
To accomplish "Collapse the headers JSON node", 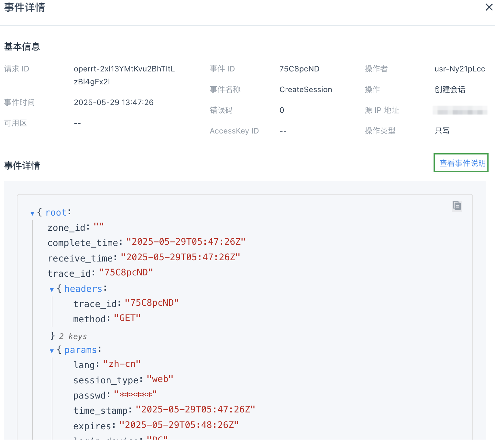I will (52, 290).
